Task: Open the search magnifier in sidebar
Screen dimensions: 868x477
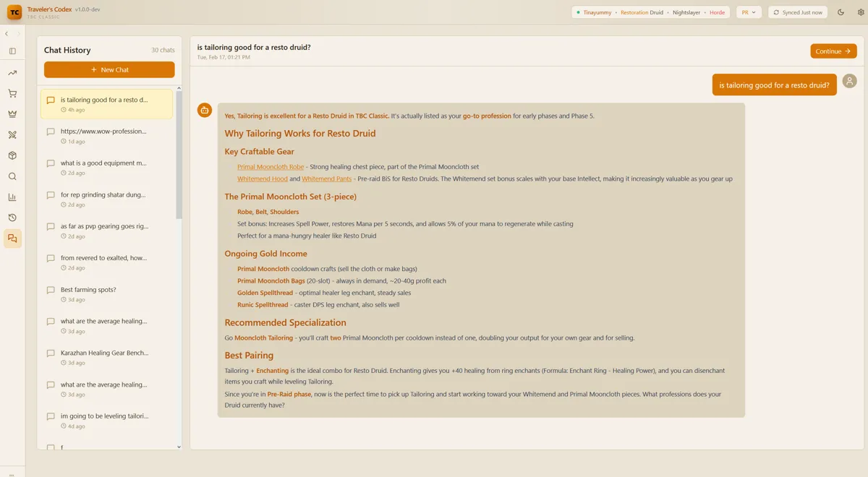Action: (x=12, y=176)
